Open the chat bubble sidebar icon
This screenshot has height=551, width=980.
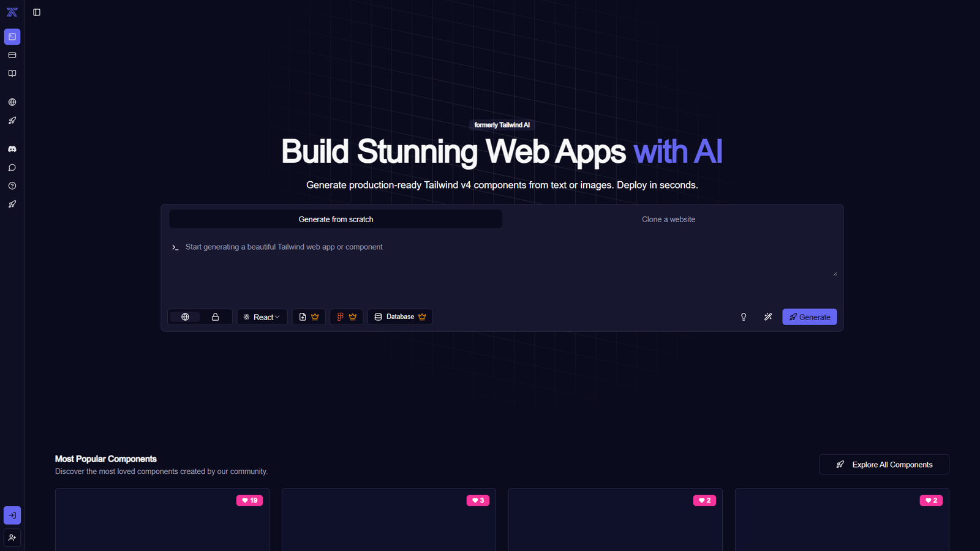(12, 167)
